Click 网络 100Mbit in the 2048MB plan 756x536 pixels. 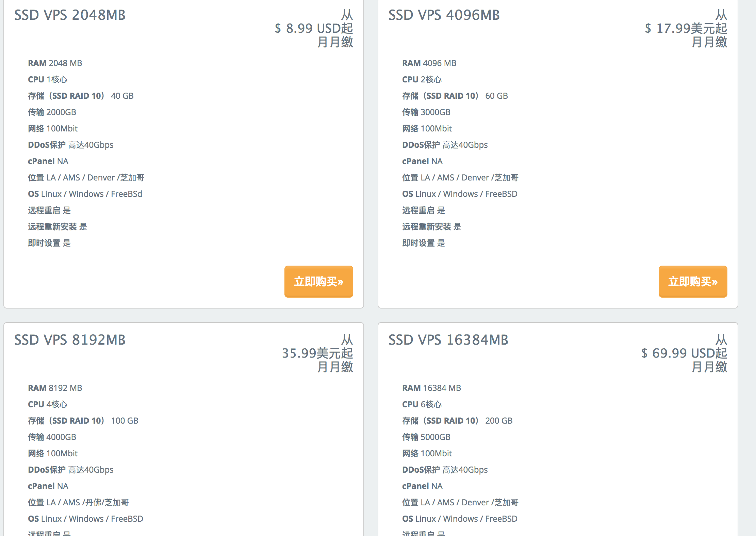[53, 128]
